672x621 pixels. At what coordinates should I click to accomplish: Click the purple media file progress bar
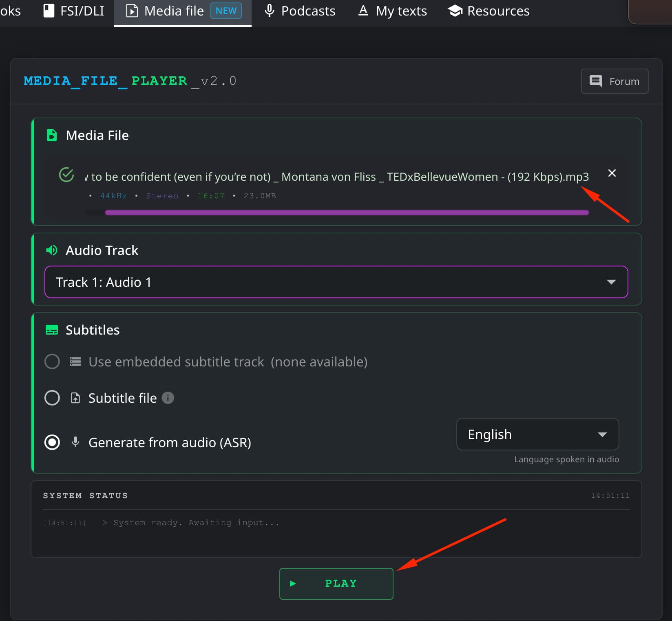pyautogui.click(x=347, y=213)
